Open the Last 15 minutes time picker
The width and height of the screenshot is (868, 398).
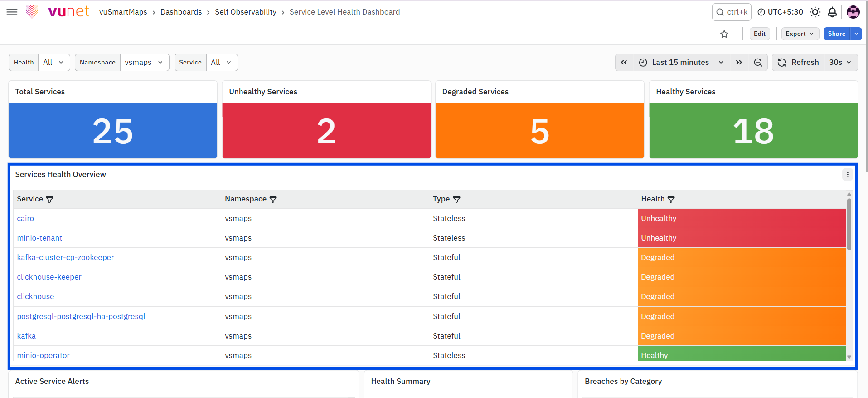[681, 63]
